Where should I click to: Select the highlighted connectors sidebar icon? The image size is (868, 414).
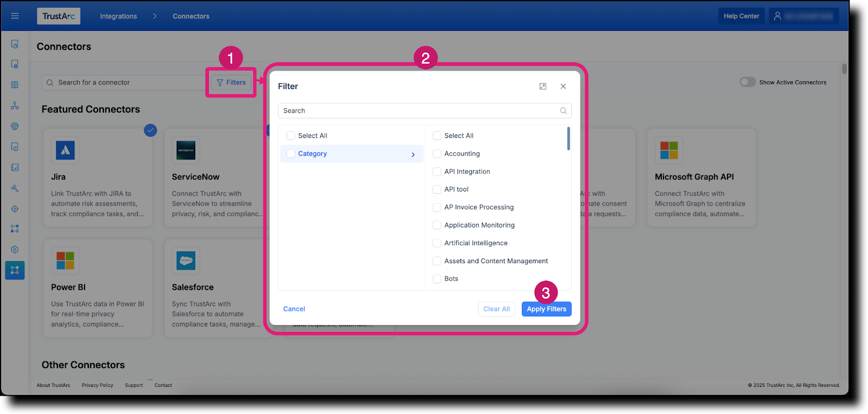[x=15, y=270]
